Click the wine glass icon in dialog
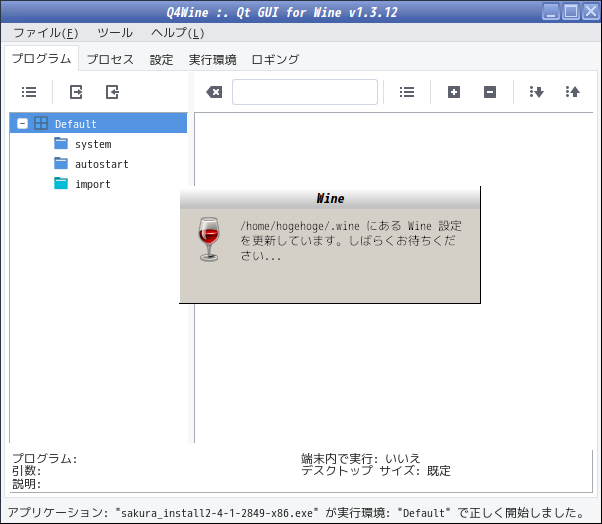The height and width of the screenshot is (524, 602). pos(209,240)
